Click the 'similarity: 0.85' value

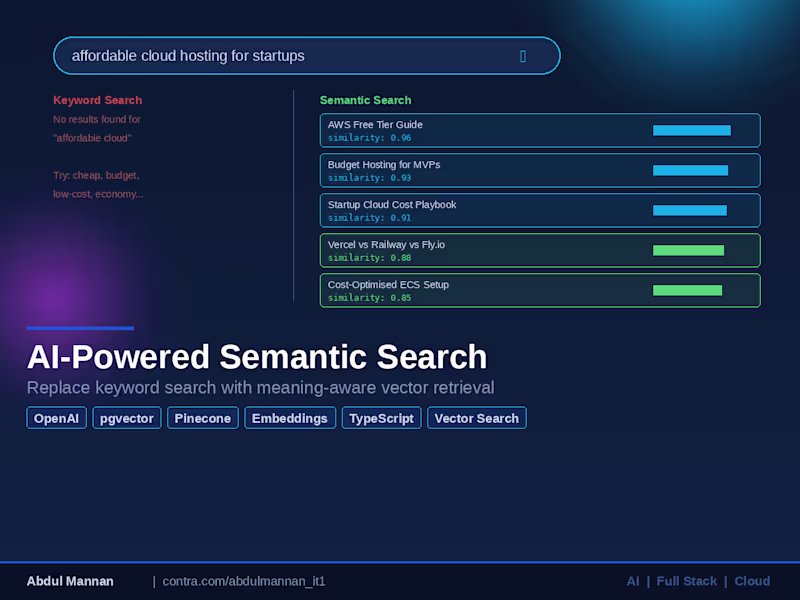(369, 298)
